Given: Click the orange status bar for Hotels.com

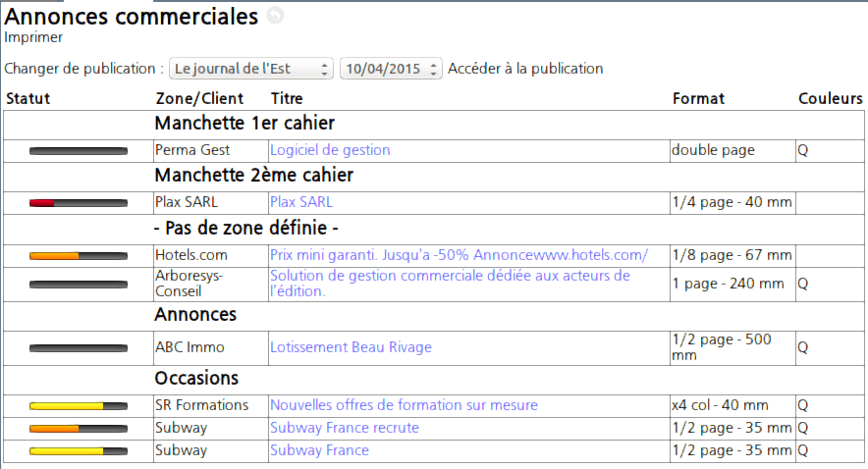Looking at the screenshot, I should [x=78, y=256].
